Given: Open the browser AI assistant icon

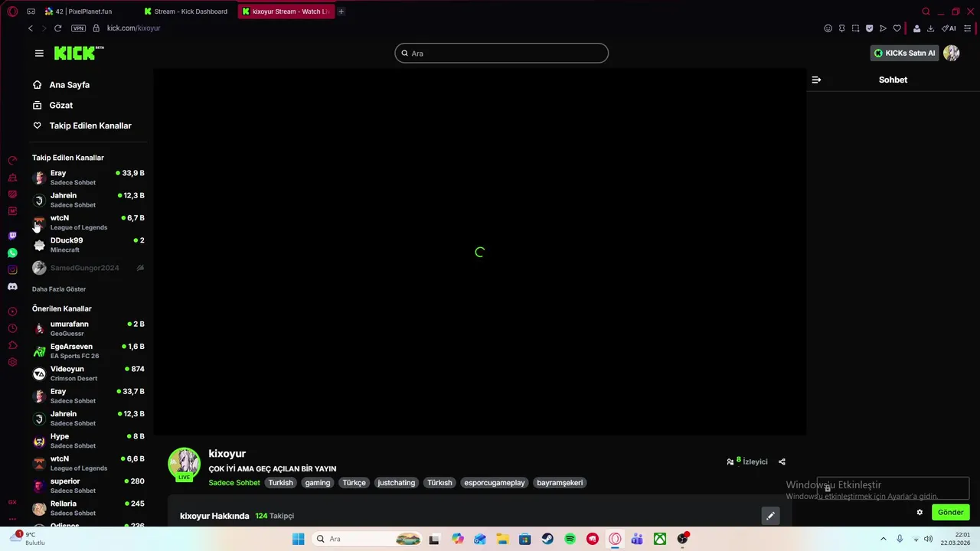Looking at the screenshot, I should tap(949, 28).
